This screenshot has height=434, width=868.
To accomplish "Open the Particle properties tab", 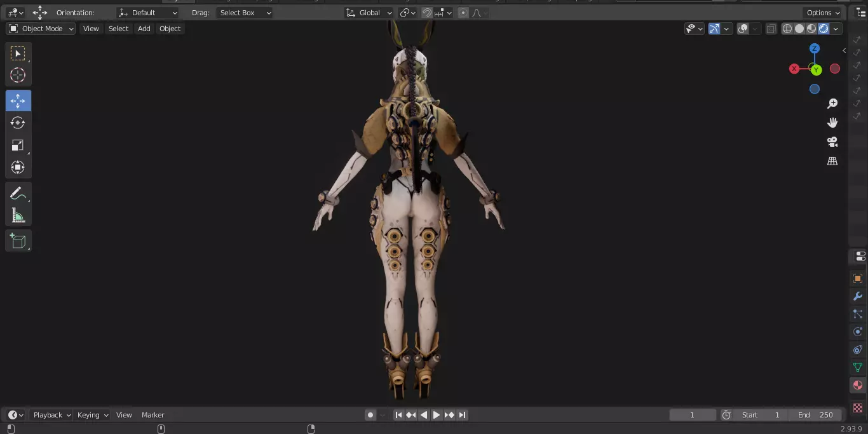I will [x=858, y=314].
